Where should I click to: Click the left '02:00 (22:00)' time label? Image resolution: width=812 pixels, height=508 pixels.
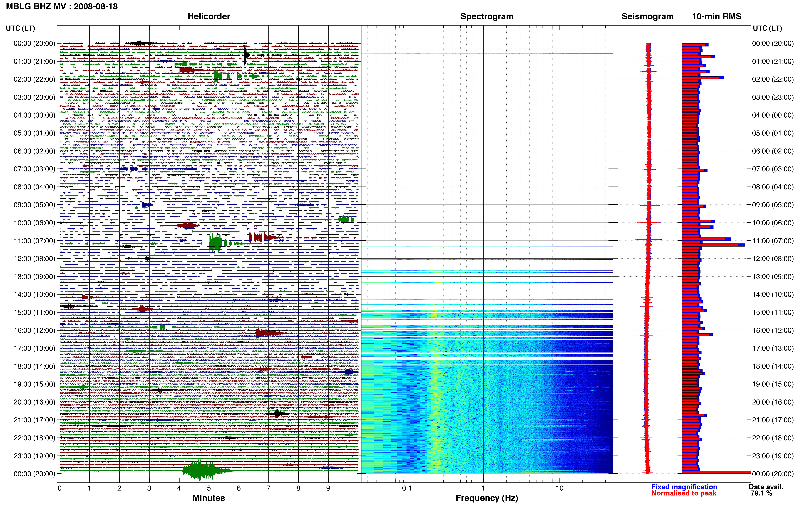pyautogui.click(x=34, y=79)
